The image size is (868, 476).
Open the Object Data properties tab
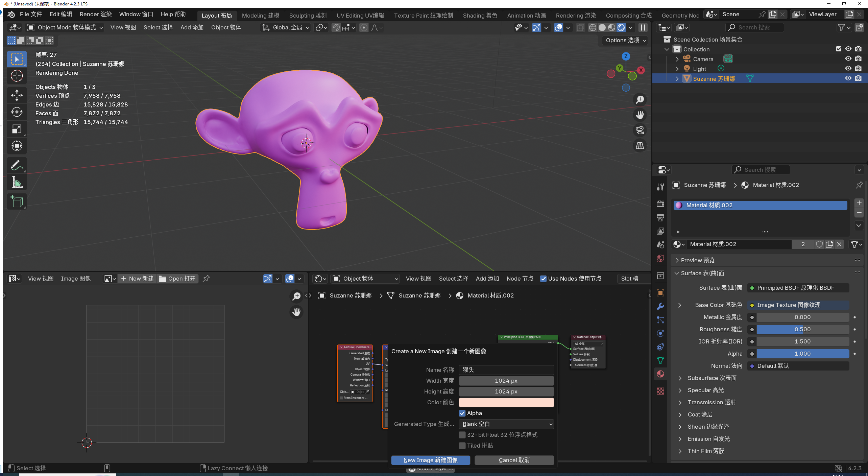click(660, 360)
